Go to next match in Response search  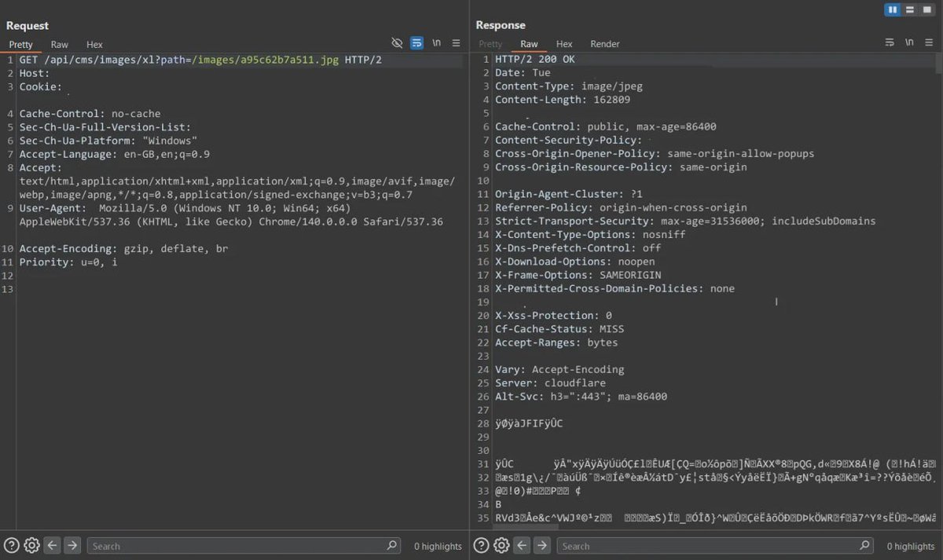click(541, 545)
